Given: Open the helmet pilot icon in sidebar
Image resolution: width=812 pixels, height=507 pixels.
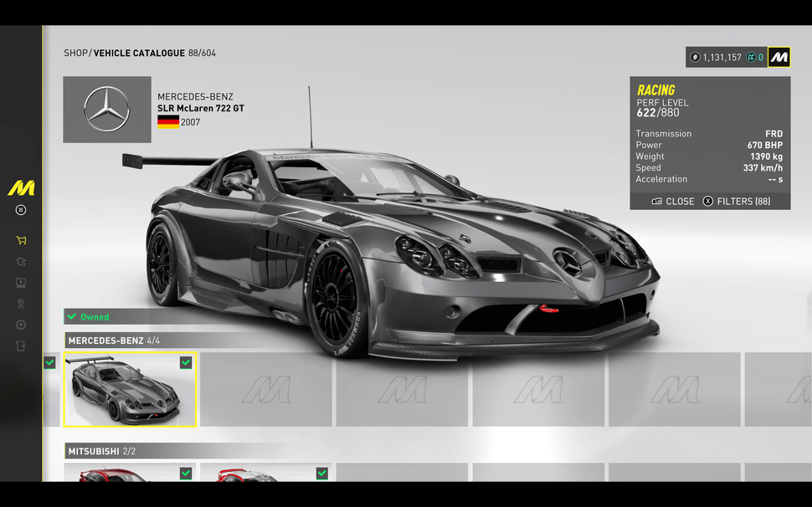Looking at the screenshot, I should (21, 262).
